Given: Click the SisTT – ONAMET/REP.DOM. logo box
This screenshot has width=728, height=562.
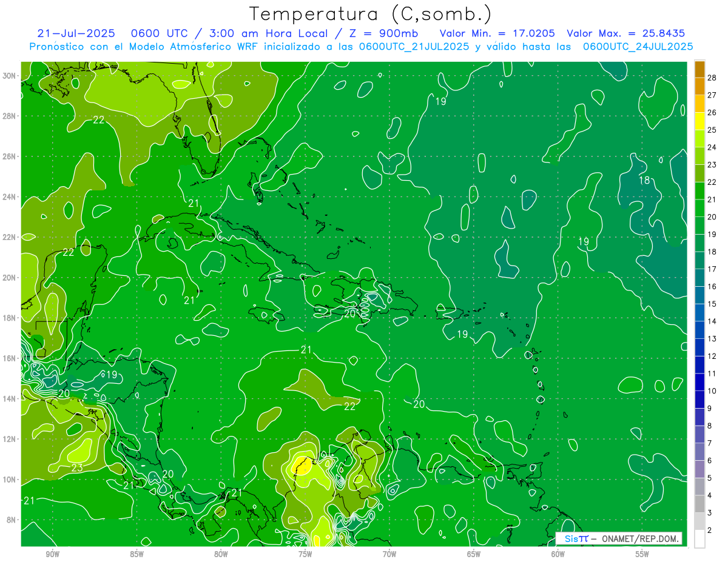Looking at the screenshot, I should (619, 538).
